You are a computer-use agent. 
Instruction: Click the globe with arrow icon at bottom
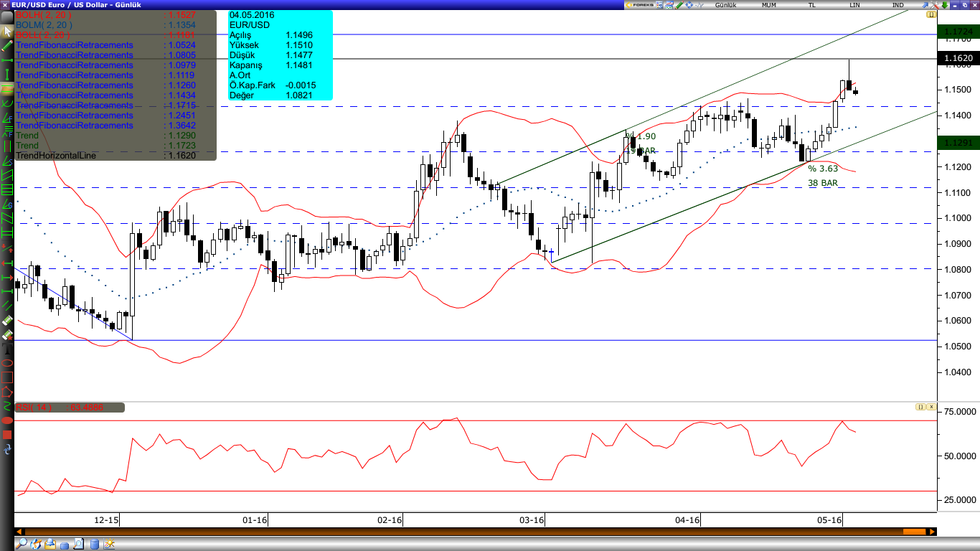click(x=36, y=544)
